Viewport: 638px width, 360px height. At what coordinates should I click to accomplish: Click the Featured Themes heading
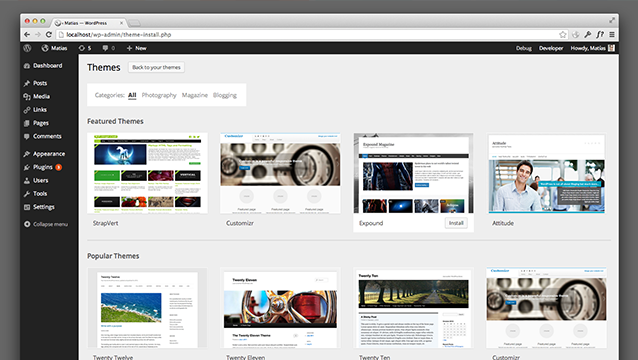coord(115,121)
